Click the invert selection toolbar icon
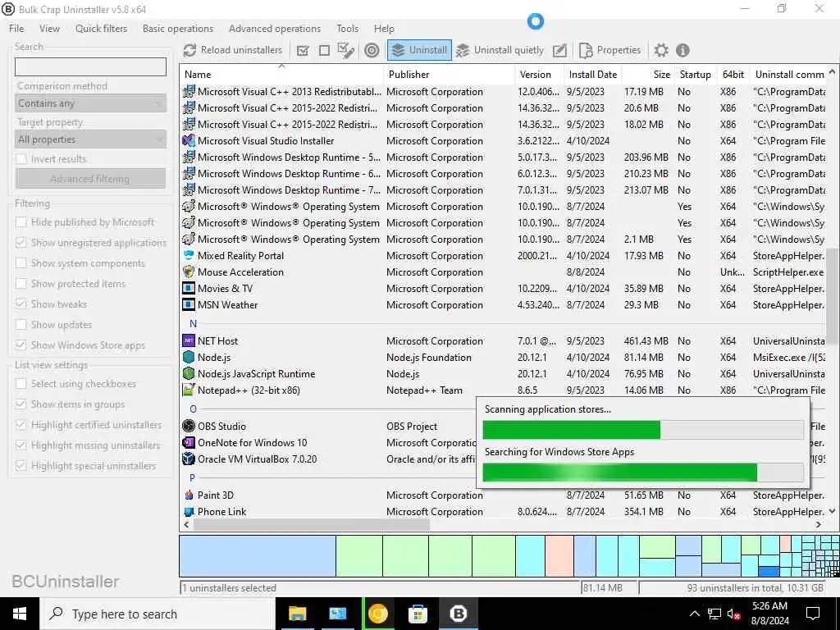This screenshot has width=840, height=630. tap(346, 50)
